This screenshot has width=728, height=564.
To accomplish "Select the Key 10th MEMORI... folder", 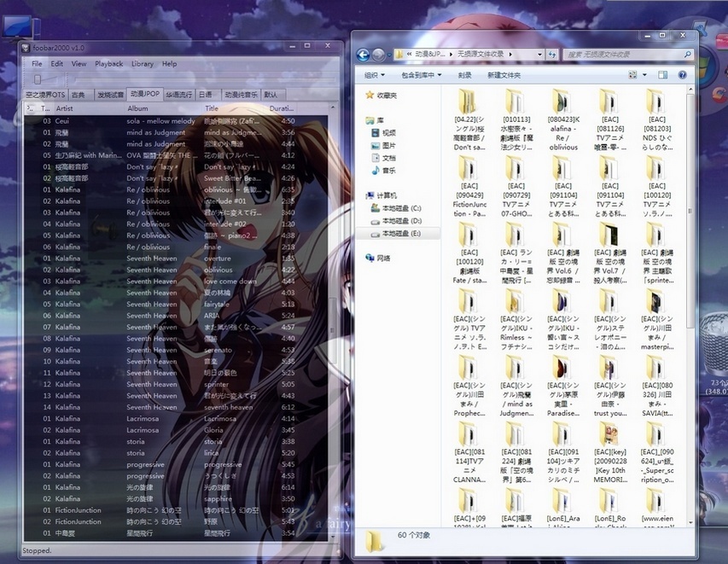I will point(610,452).
